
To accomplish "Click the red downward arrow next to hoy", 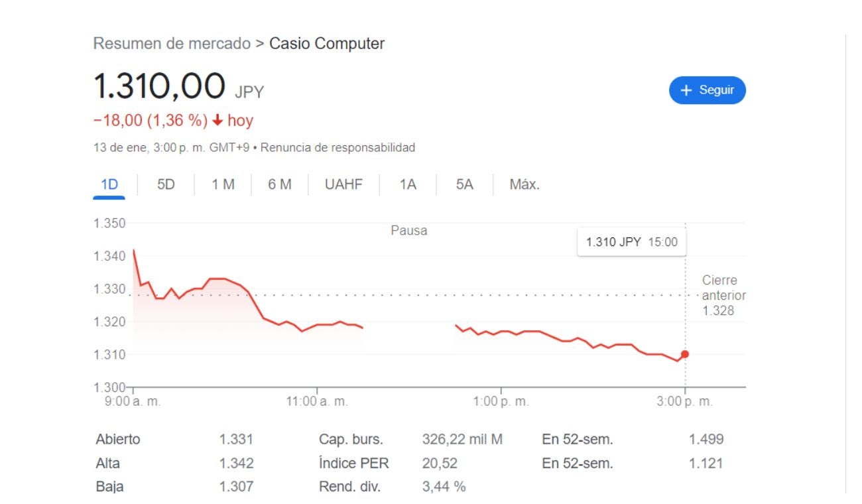I will (217, 120).
